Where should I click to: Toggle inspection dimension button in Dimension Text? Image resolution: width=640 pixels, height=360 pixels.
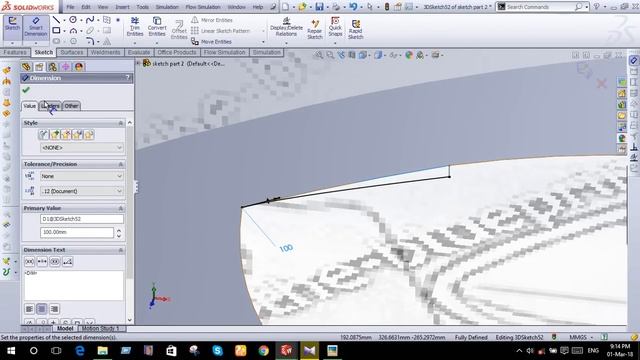tap(55, 262)
